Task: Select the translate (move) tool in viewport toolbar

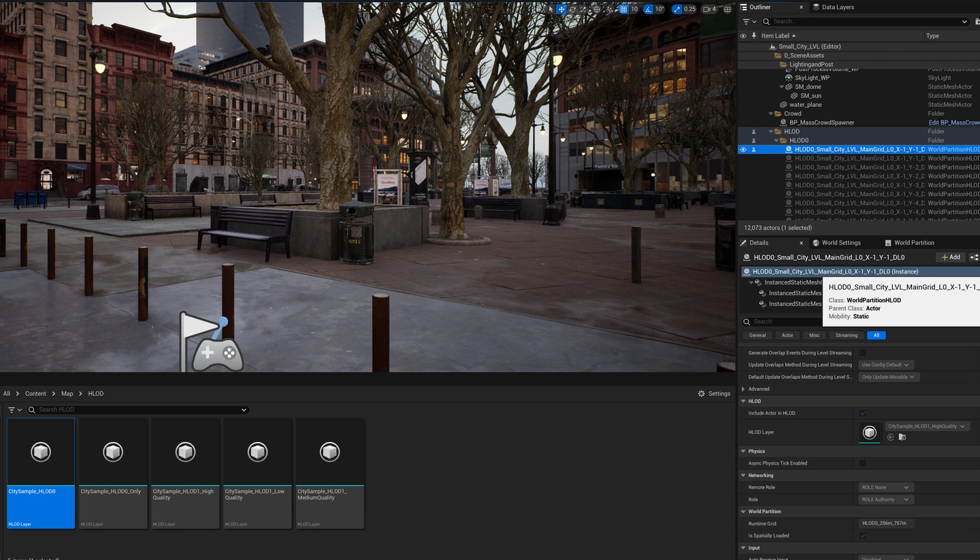Action: [x=561, y=9]
